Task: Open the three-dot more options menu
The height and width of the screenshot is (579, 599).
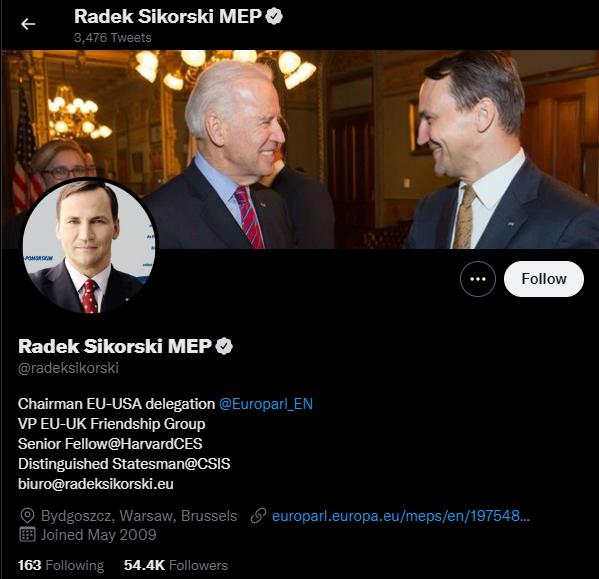Action: (478, 279)
